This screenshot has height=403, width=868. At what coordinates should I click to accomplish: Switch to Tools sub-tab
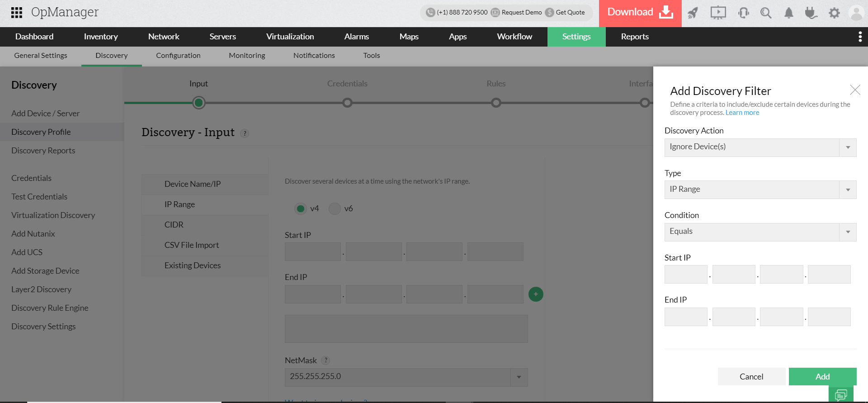[x=371, y=56]
